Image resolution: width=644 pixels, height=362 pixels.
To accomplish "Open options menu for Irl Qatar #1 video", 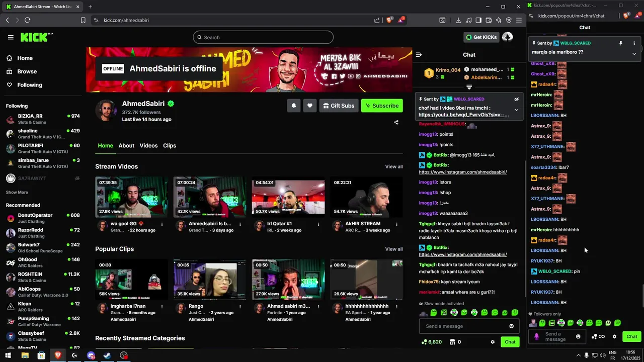I will pyautogui.click(x=318, y=224).
